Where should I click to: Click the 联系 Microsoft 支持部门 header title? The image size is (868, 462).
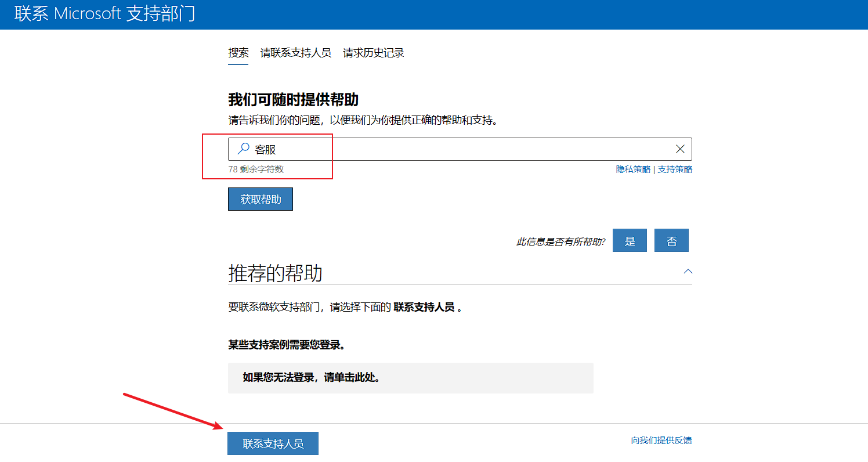(x=105, y=13)
